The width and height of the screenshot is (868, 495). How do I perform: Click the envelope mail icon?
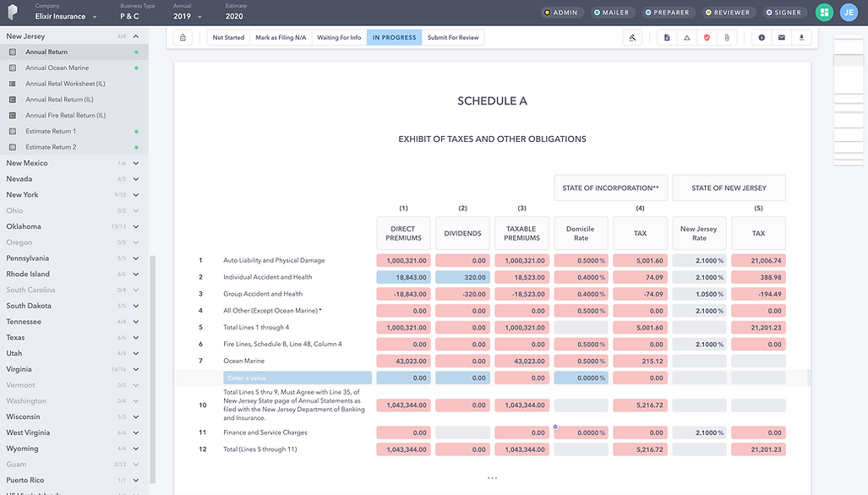coord(782,38)
